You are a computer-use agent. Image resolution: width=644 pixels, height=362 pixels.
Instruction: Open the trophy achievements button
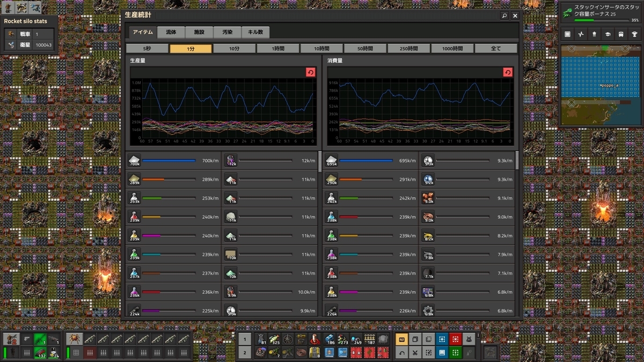pyautogui.click(x=634, y=34)
